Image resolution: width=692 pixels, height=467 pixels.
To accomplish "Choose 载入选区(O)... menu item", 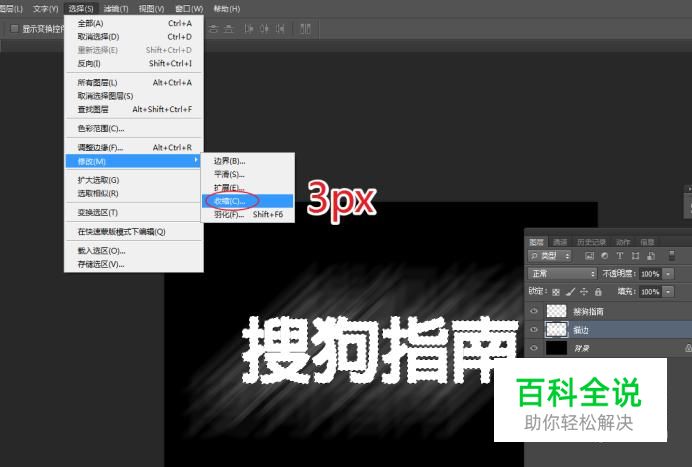I will click(134, 251).
